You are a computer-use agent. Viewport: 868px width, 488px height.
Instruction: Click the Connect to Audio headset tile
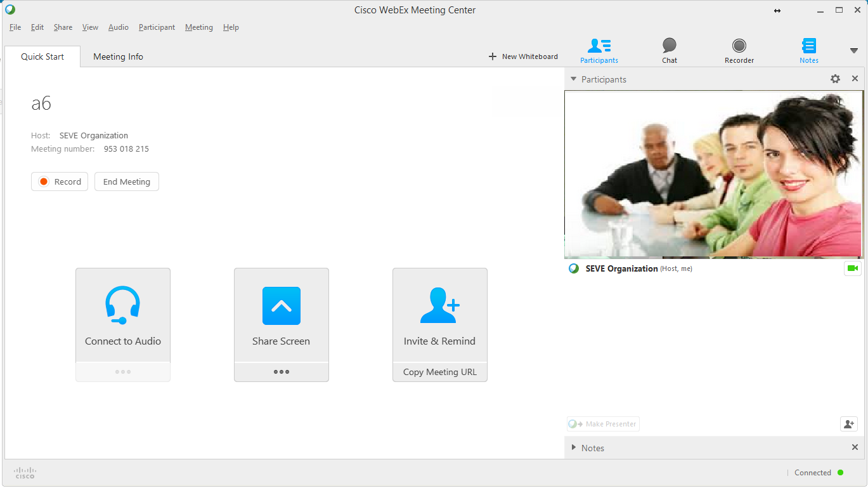[x=123, y=315]
